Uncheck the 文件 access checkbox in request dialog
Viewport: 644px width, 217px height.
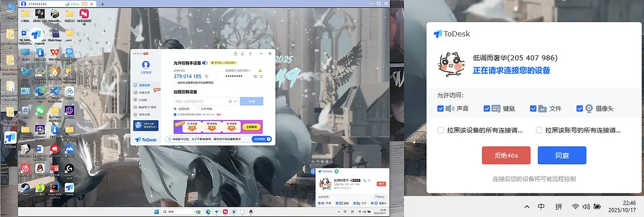tap(533, 108)
